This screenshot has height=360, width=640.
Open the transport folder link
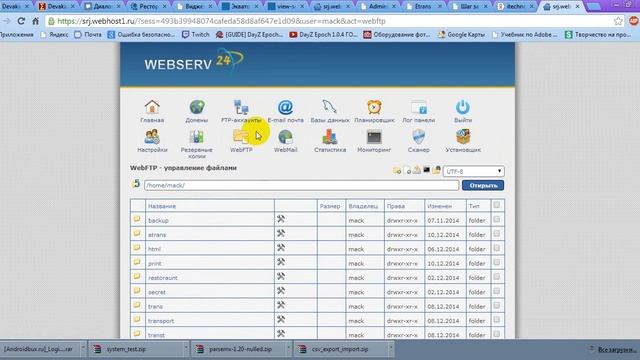161,321
